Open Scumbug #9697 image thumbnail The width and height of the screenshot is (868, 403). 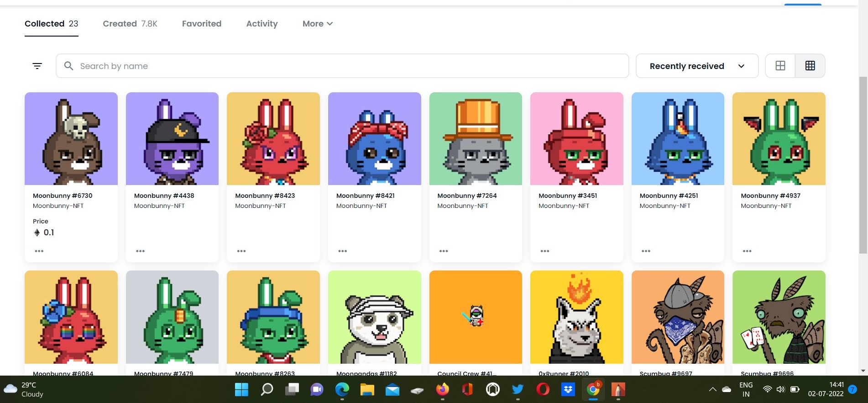pyautogui.click(x=678, y=317)
